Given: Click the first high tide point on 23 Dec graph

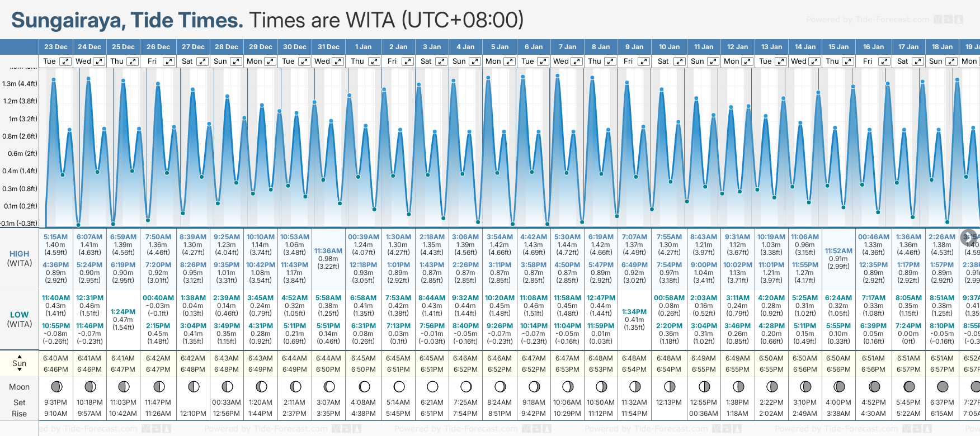Looking at the screenshot, I should 54,80.
